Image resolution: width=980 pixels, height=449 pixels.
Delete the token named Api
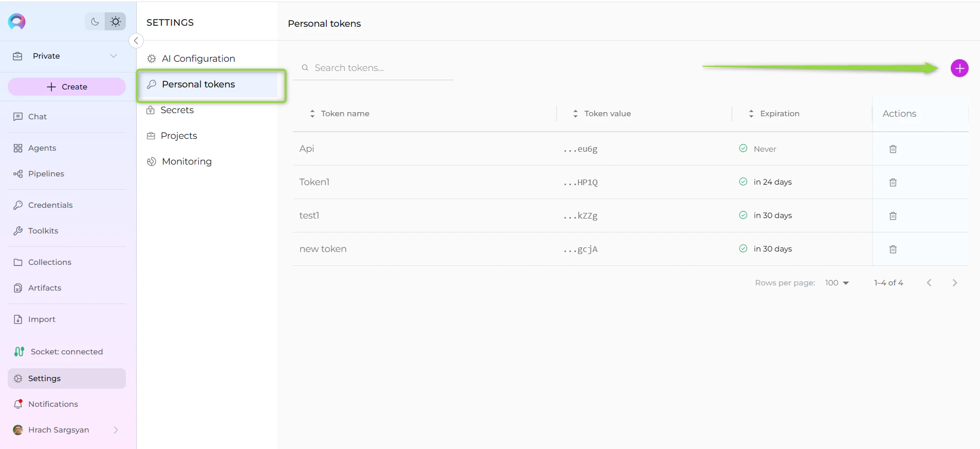(893, 149)
